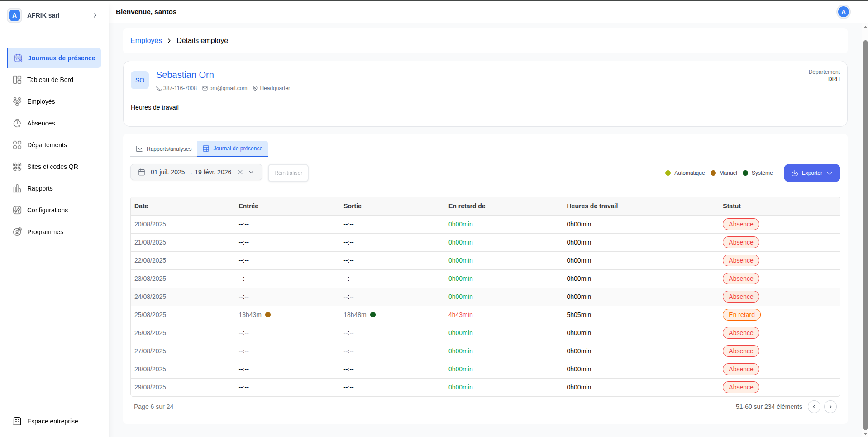868x437 pixels.
Task: Go to the next page of results
Action: point(830,407)
